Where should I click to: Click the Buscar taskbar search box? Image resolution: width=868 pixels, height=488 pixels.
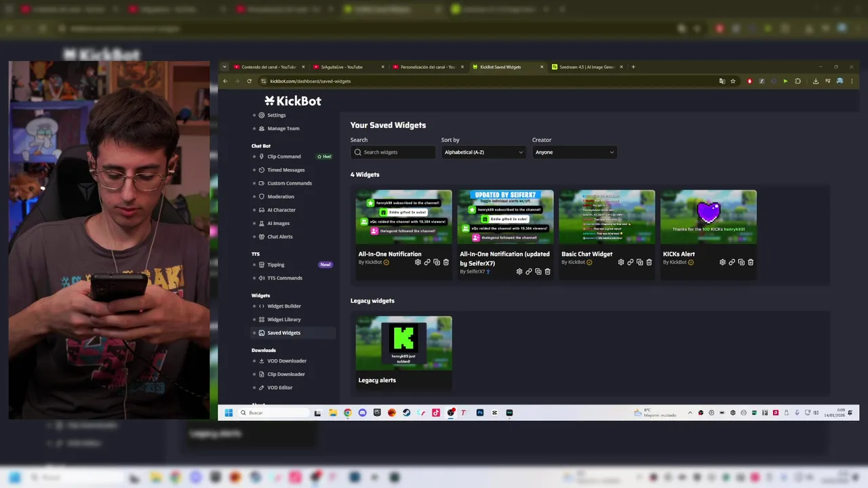pyautogui.click(x=273, y=413)
